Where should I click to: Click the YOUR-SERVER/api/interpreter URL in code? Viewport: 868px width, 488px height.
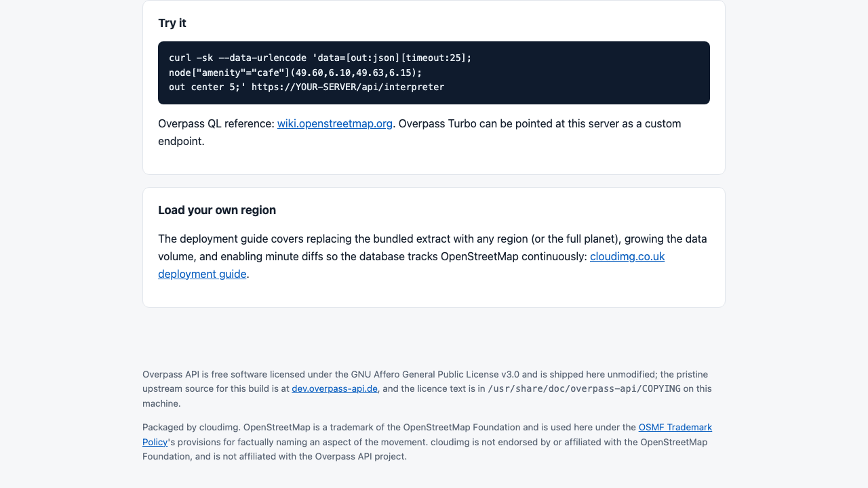coord(348,87)
